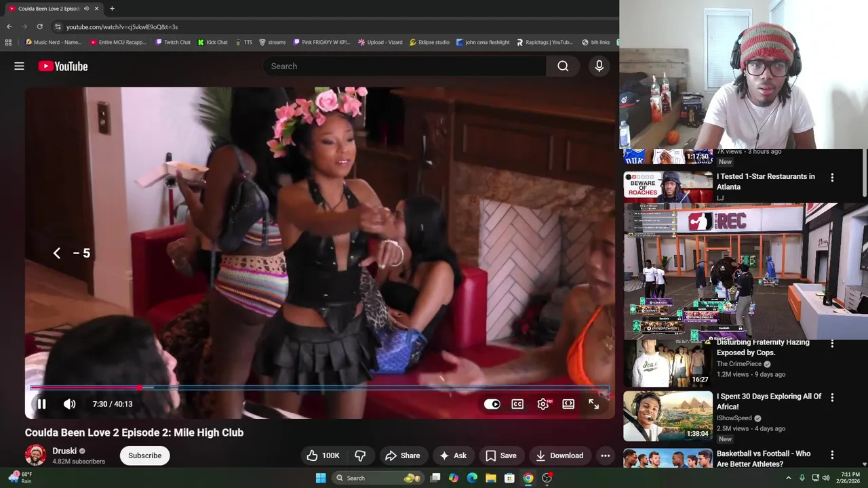This screenshot has width=868, height=488.
Task: Open options for Fraternity Hazing video
Action: pyautogui.click(x=832, y=344)
